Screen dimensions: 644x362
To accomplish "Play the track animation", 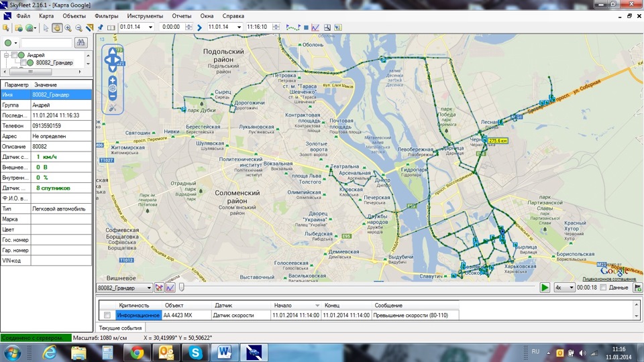I will click(x=545, y=288).
